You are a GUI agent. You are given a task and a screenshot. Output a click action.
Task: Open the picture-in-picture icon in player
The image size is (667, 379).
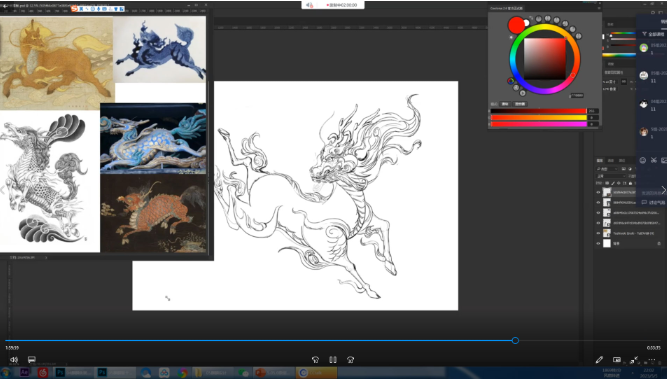coord(617,360)
